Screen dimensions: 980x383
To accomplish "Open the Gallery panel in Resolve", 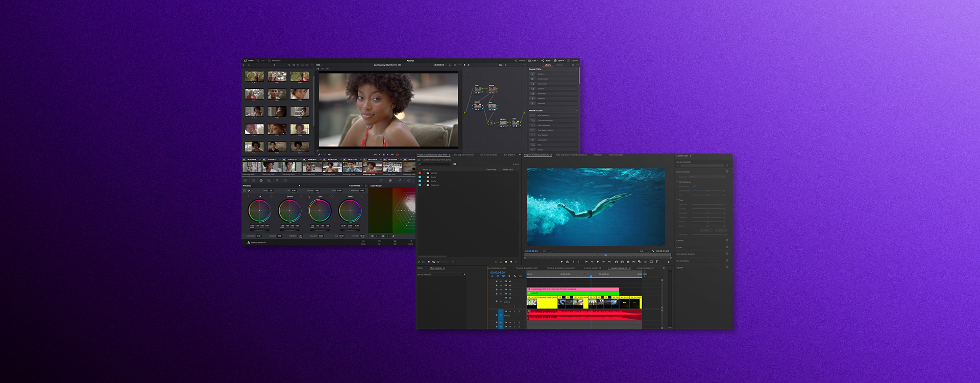I will (x=249, y=61).
